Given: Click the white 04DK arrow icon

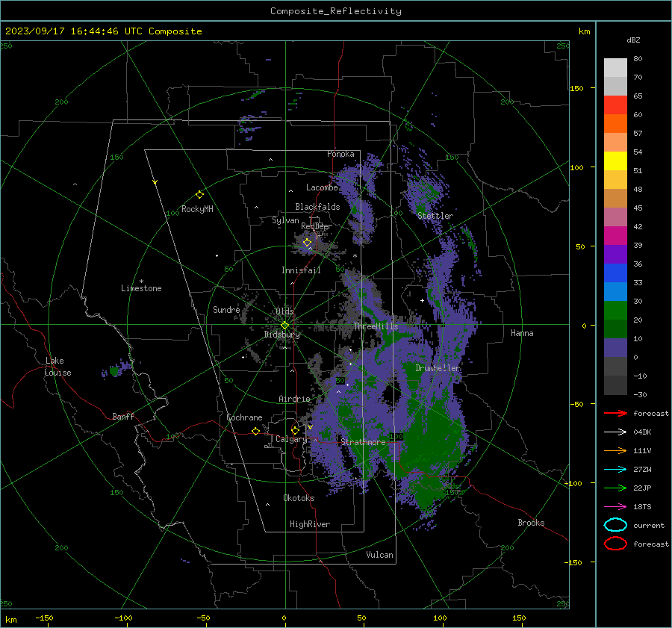Looking at the screenshot, I should point(615,432).
